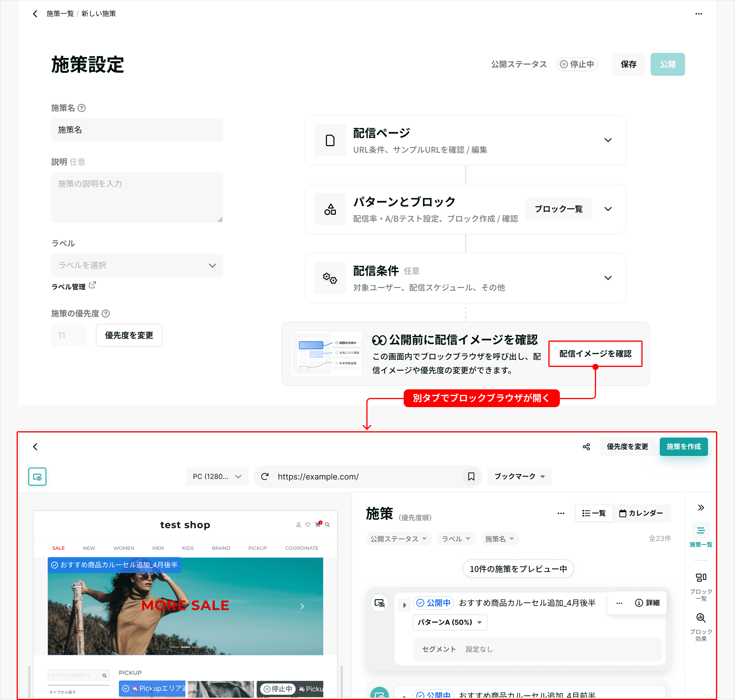The width and height of the screenshot is (735, 700).
Task: Select the COORDINATE menu in test shop
Action: 301,548
